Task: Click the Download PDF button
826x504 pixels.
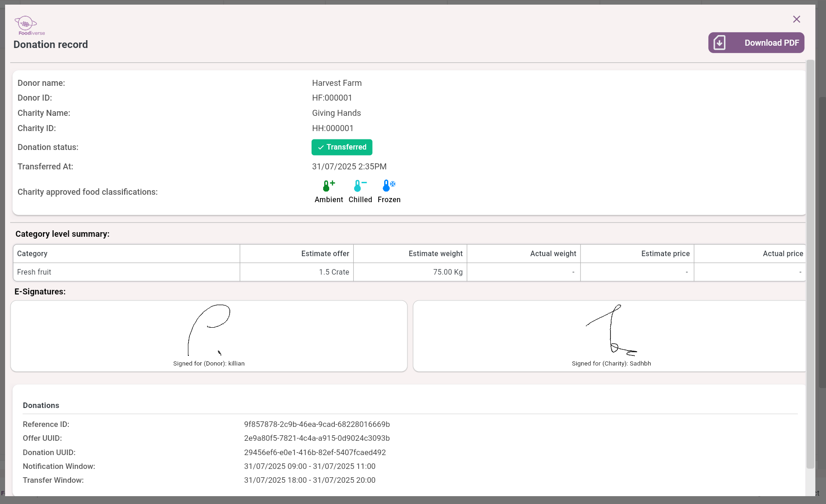Action: tap(756, 43)
